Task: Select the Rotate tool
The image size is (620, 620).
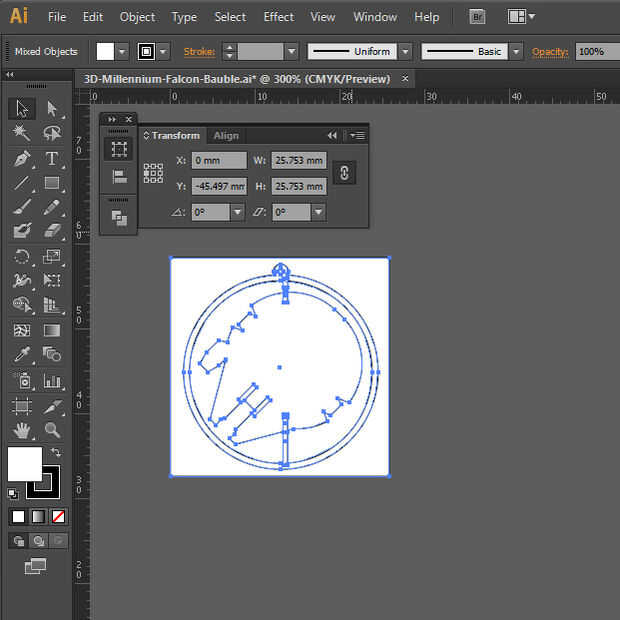Action: [22, 257]
